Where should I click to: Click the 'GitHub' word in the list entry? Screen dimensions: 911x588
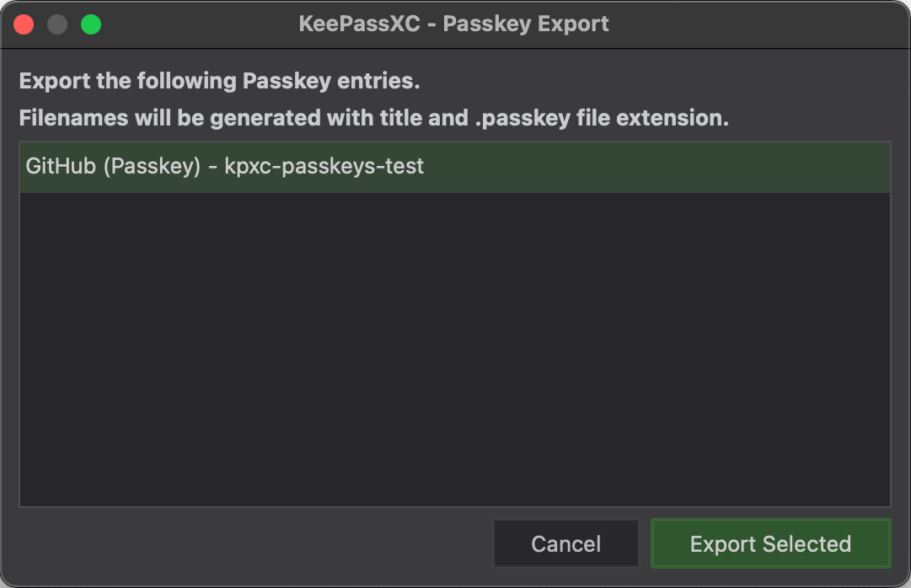click(61, 166)
